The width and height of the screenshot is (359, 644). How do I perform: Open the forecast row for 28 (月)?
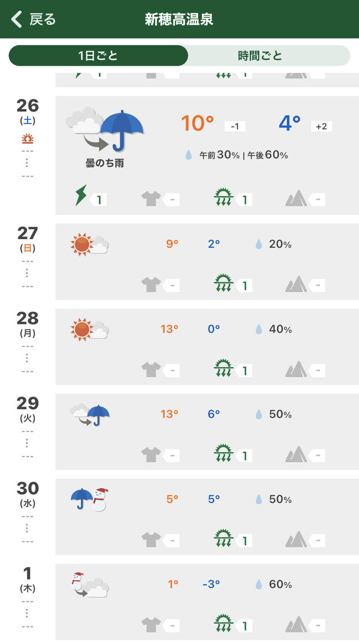coord(207,346)
